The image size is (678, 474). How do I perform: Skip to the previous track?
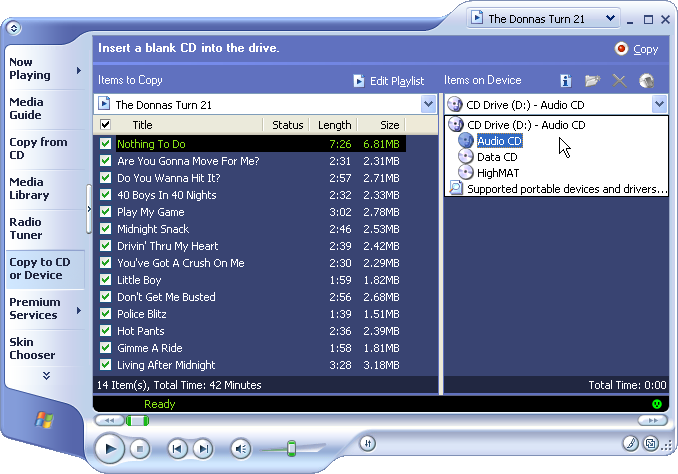(x=177, y=449)
